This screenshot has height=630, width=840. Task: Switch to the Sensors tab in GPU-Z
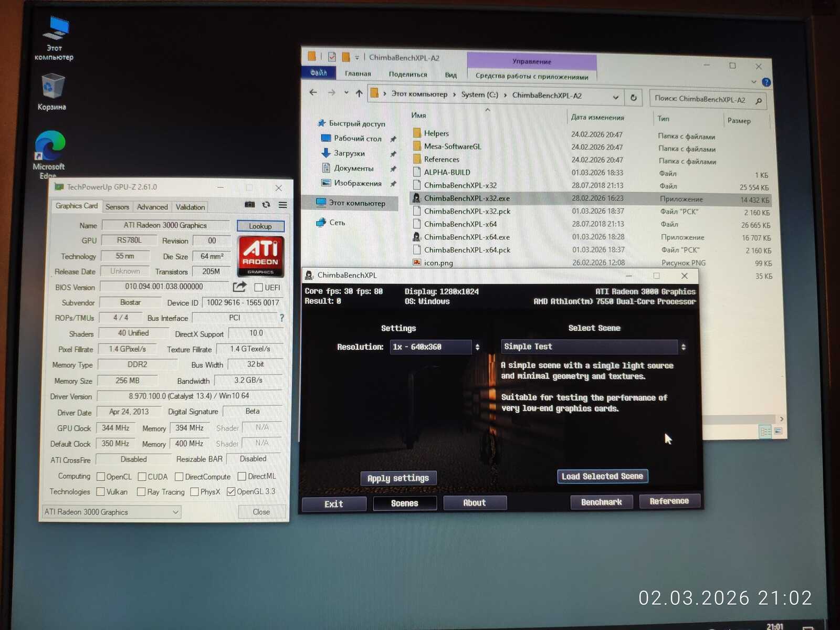coord(117,207)
